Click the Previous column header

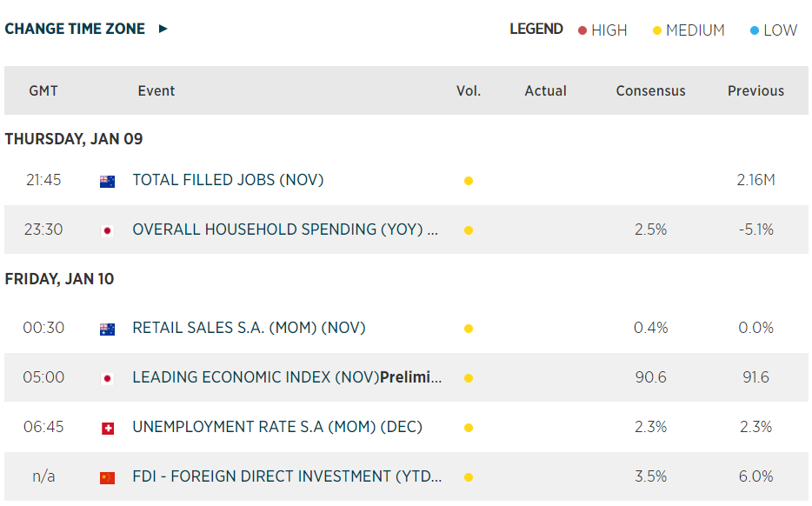coord(755,90)
